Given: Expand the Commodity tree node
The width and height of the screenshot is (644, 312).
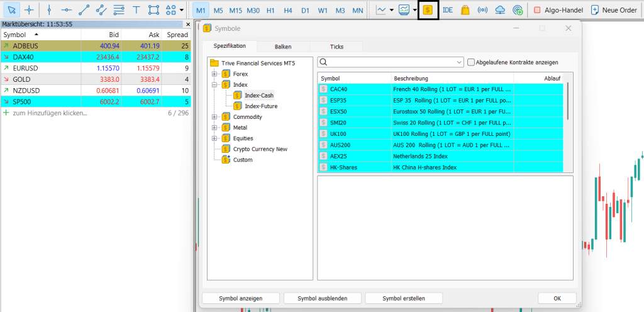Looking at the screenshot, I should click(214, 117).
